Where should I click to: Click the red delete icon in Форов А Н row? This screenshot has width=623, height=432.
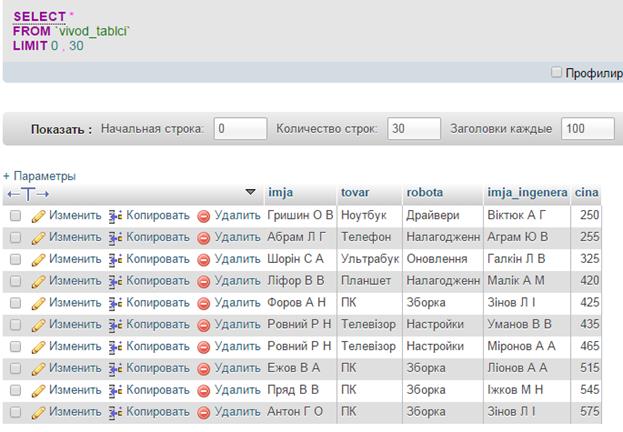[x=203, y=304]
